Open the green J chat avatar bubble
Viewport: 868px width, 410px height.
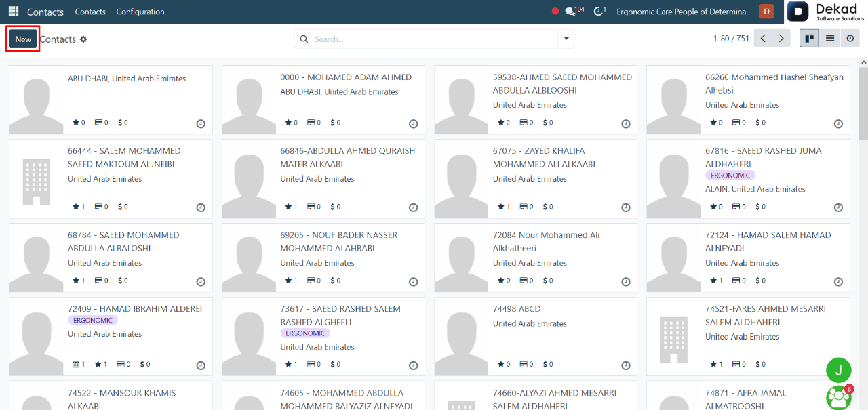839,370
